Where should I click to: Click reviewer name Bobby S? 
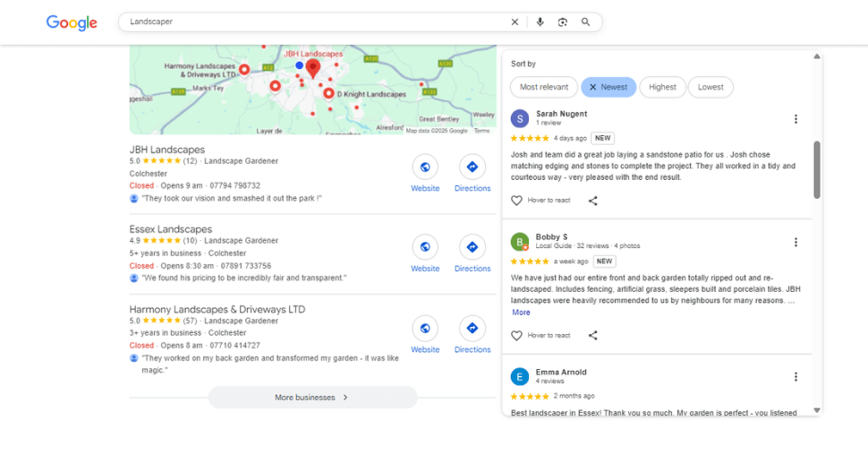coord(551,236)
